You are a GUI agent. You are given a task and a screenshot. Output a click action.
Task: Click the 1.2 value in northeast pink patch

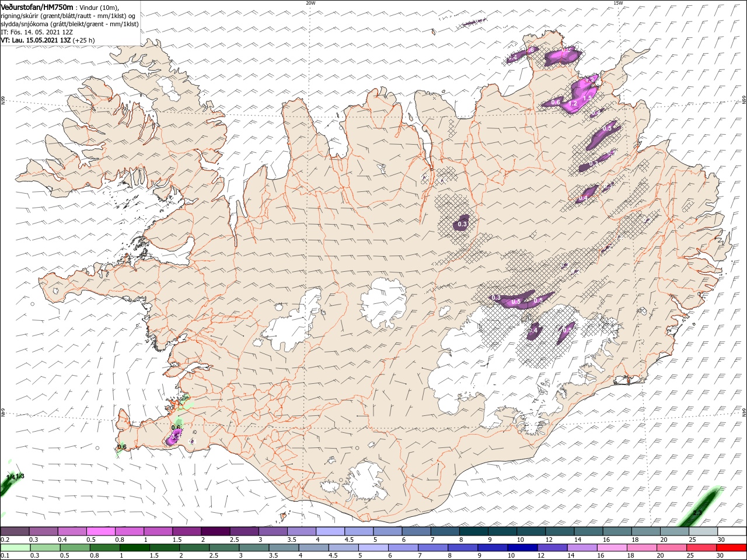tap(573, 104)
